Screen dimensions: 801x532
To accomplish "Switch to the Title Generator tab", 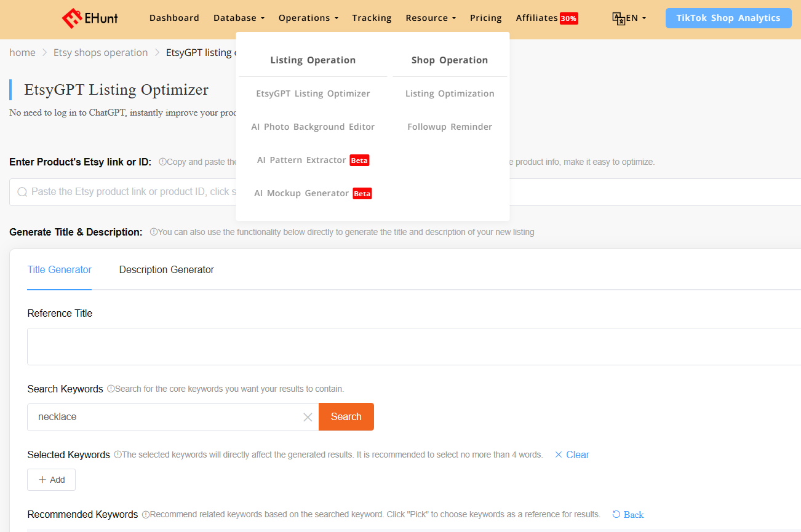I will click(60, 270).
